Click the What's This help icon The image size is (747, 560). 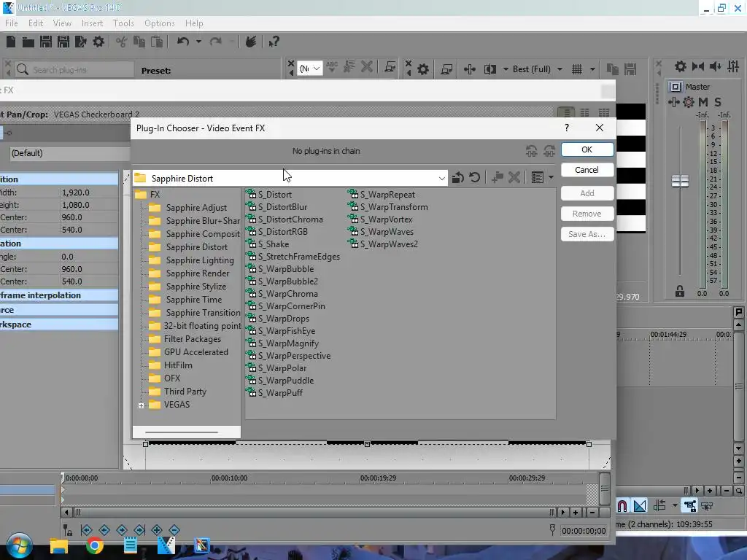274,42
